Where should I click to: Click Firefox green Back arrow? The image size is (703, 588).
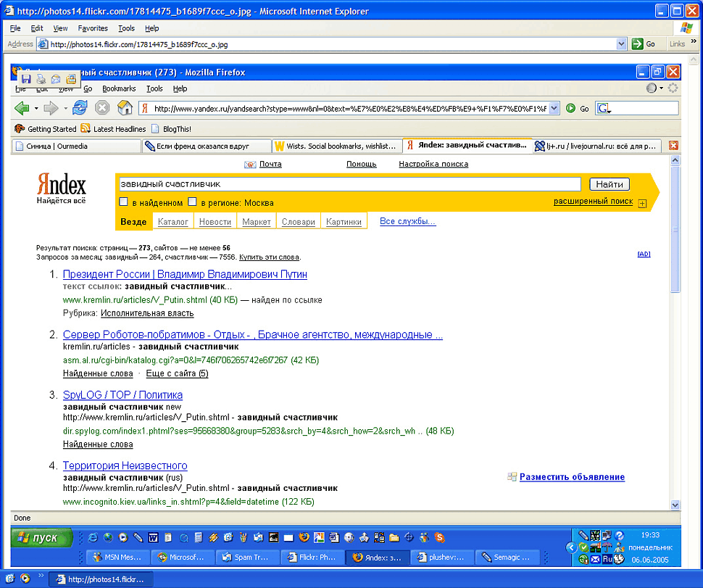tap(22, 107)
